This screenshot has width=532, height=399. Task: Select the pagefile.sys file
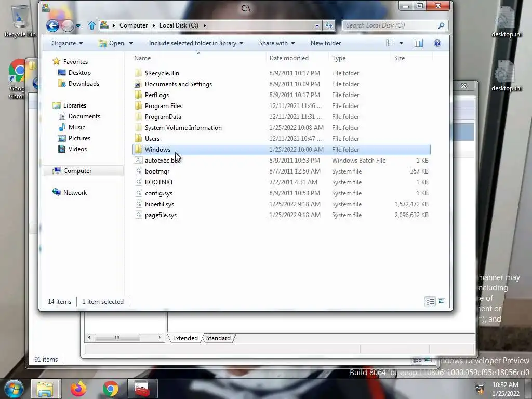point(161,215)
